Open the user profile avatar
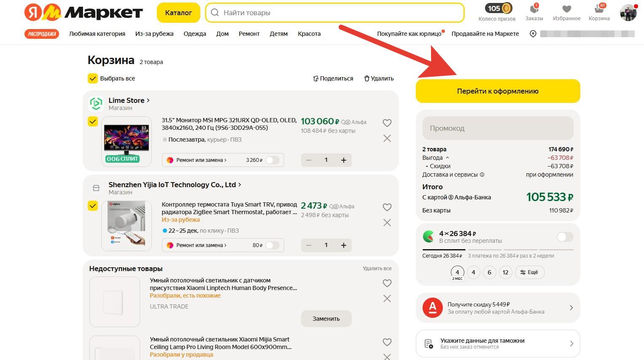This screenshot has width=644, height=360. coord(628,13)
